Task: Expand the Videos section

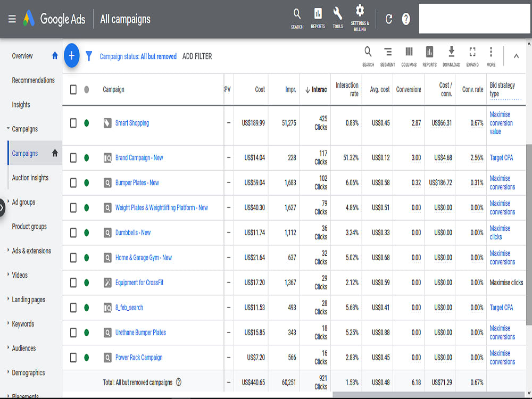Action: (8, 274)
